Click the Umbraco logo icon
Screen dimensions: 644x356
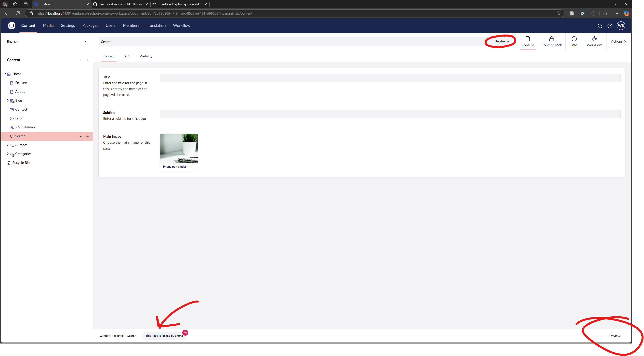12,25
